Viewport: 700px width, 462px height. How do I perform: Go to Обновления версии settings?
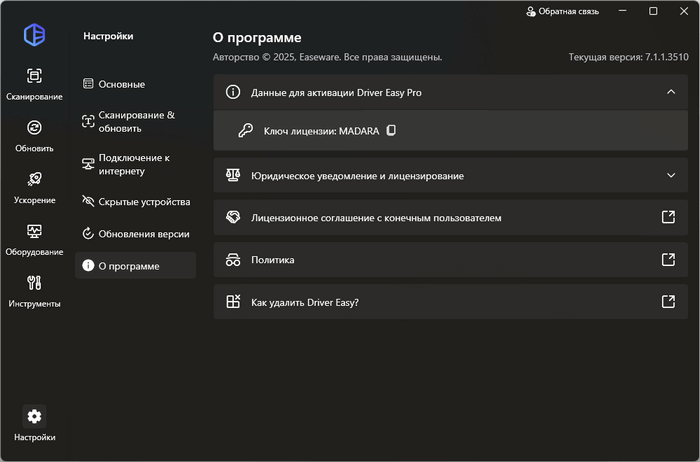[143, 234]
